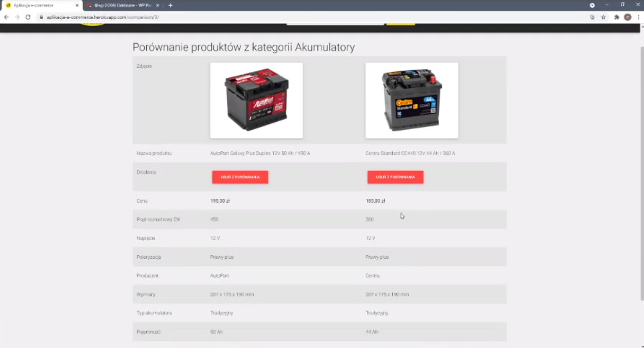This screenshot has width=644, height=348.
Task: Close the Aplikacja e-commerce tab
Action: pos(77,5)
